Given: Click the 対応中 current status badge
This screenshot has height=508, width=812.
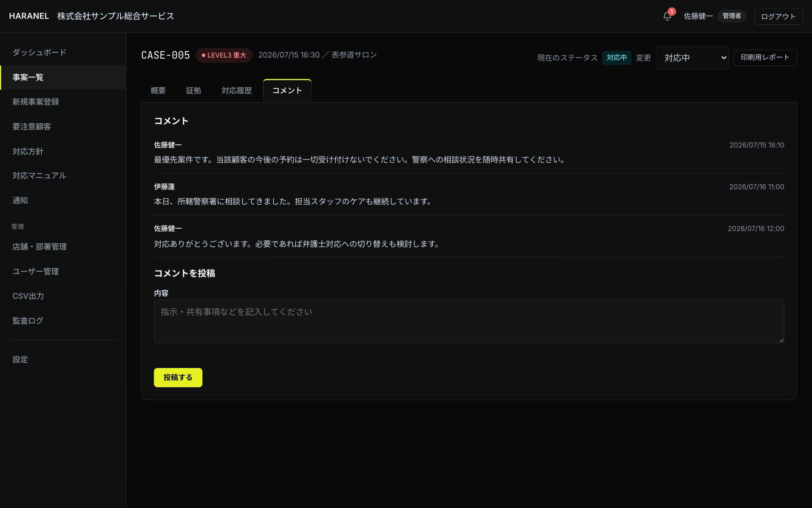Looking at the screenshot, I should click(x=617, y=58).
